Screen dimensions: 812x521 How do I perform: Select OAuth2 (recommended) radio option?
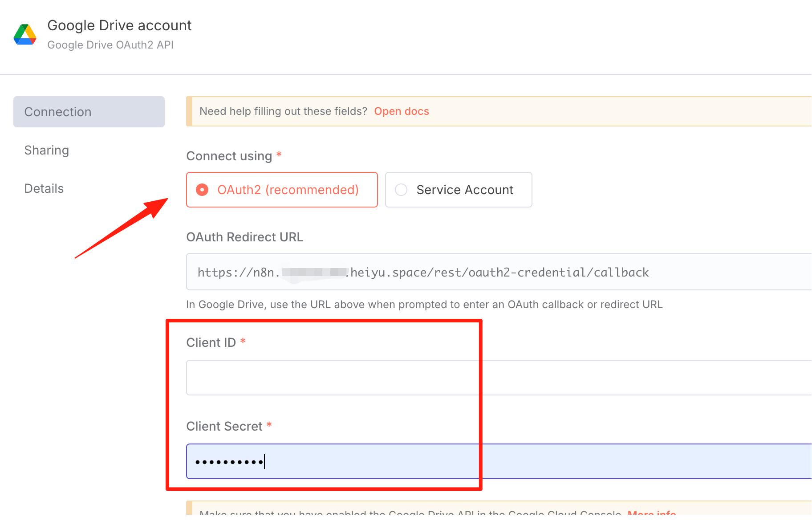coord(282,190)
